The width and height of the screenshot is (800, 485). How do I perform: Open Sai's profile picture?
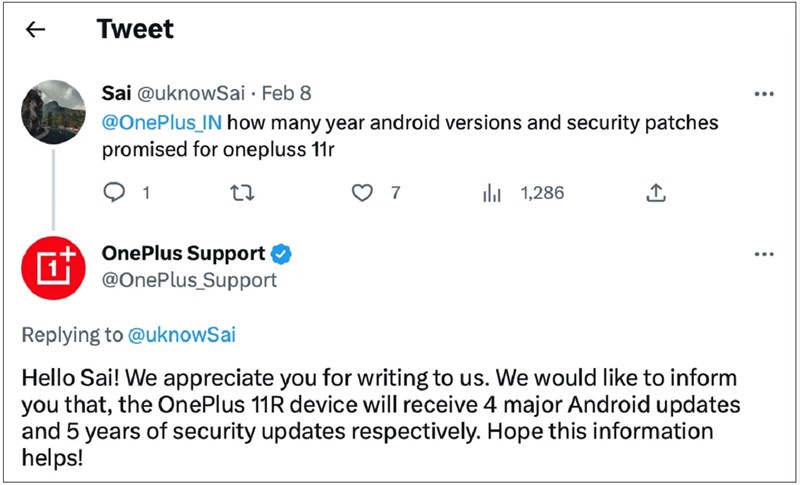pyautogui.click(x=53, y=112)
